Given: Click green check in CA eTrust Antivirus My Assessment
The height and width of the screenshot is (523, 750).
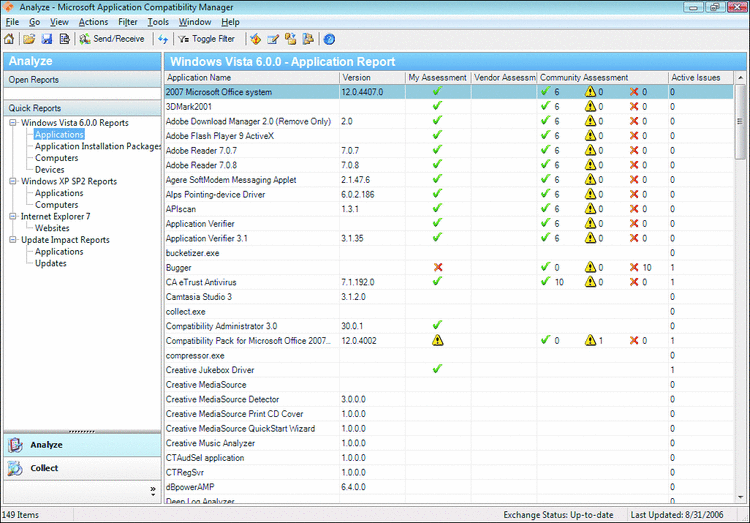Looking at the screenshot, I should [437, 281].
